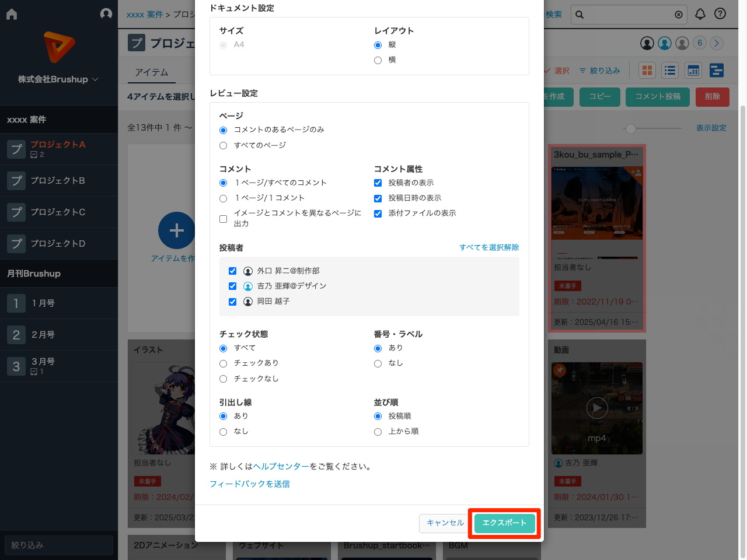Viewport: 747px width, 560px height.
Task: Open the help question mark icon
Action: tap(720, 15)
